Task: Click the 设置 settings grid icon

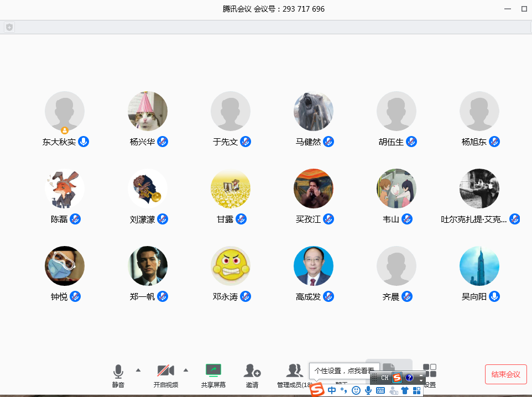Action: [430, 370]
